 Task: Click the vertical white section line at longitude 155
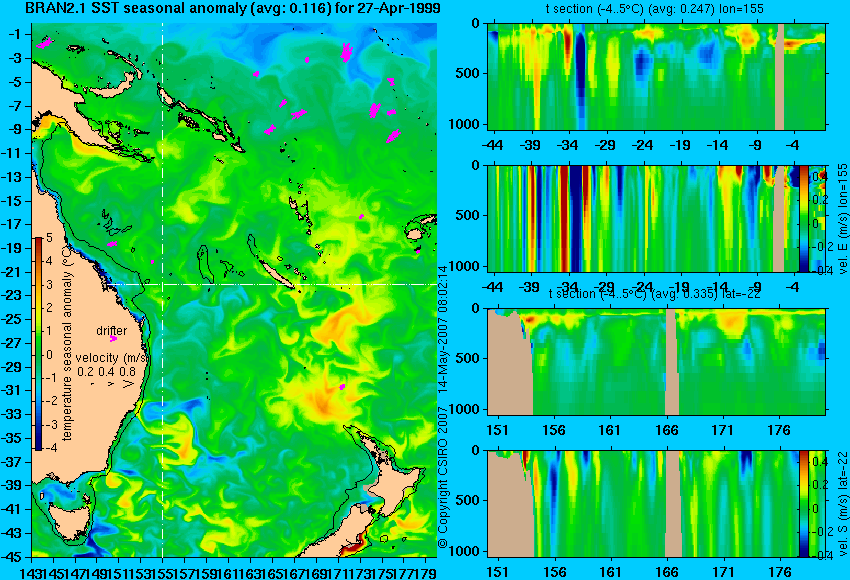click(163, 290)
